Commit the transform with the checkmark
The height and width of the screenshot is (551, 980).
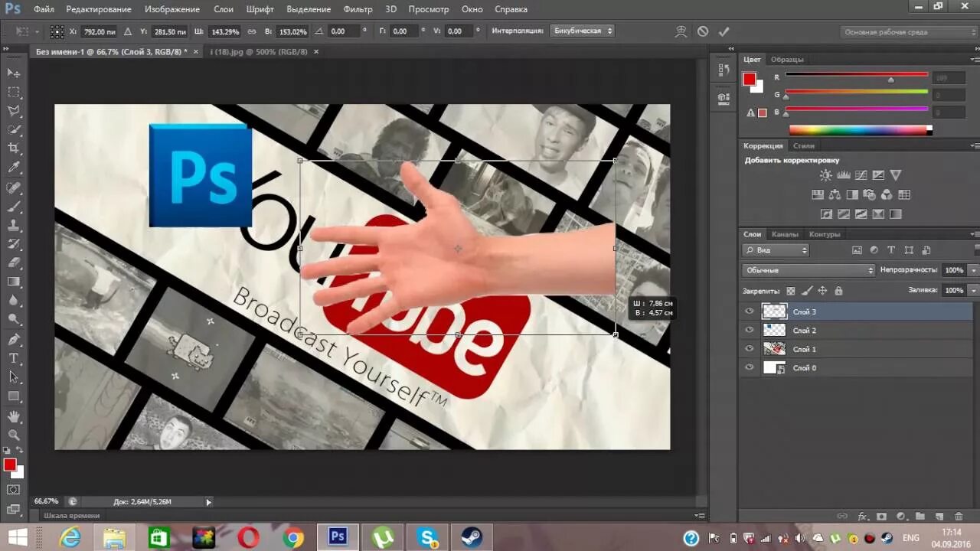pos(724,31)
